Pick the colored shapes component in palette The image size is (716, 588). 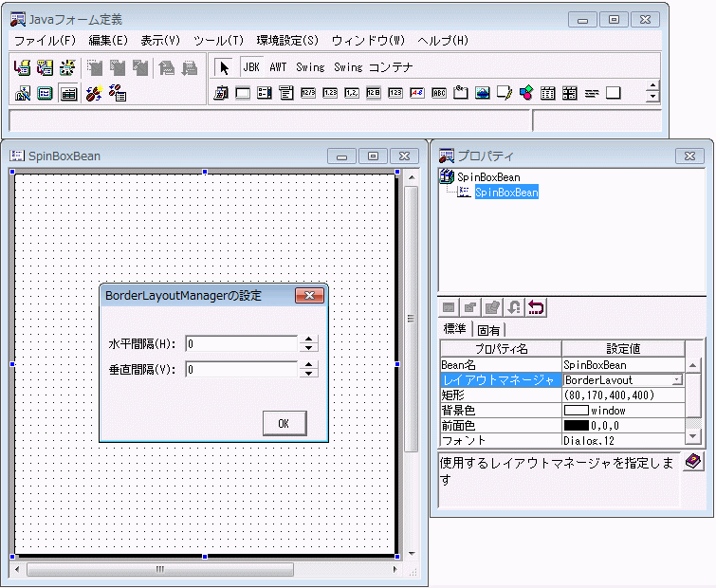pyautogui.click(x=526, y=93)
